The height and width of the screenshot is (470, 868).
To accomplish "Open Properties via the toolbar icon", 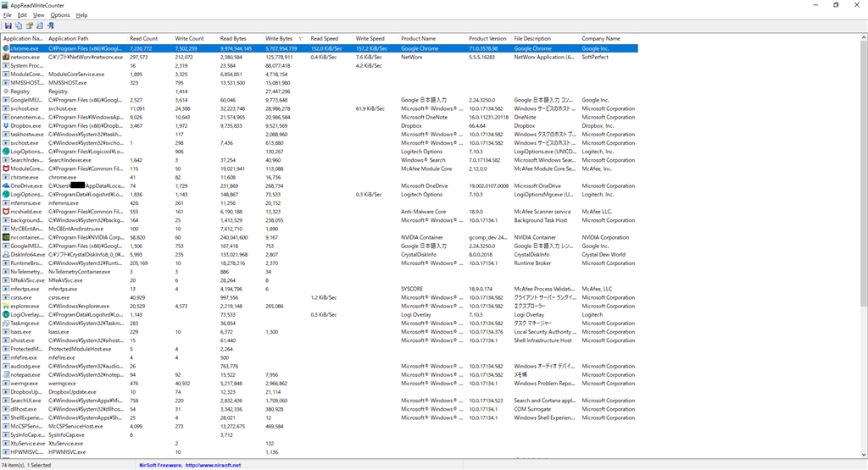I will tap(30, 25).
